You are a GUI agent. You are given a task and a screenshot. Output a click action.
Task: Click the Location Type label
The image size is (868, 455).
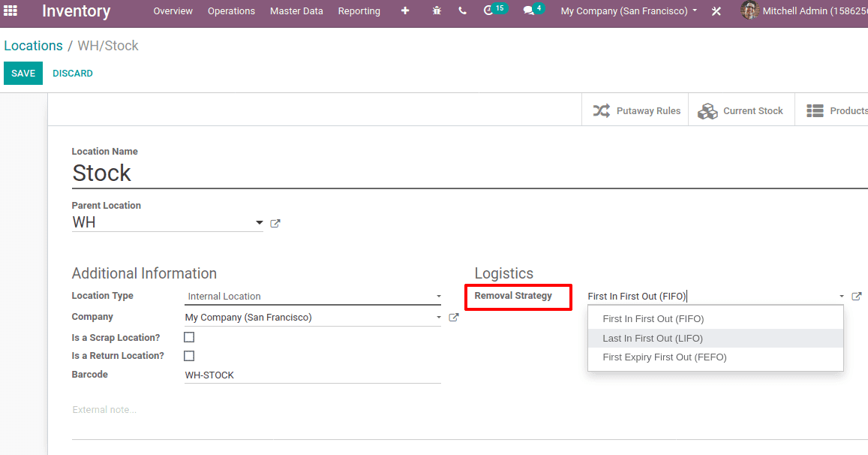(103, 295)
